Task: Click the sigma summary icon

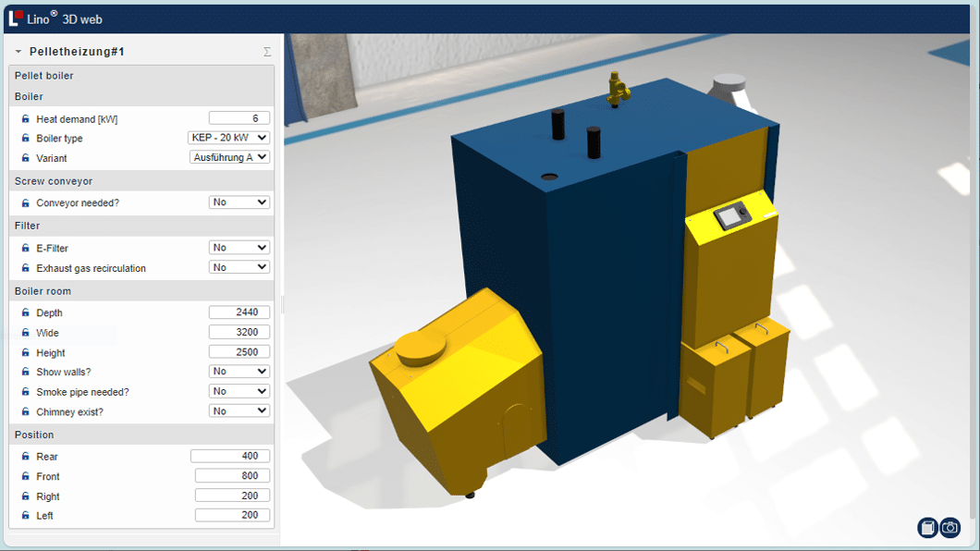Action: (x=267, y=52)
